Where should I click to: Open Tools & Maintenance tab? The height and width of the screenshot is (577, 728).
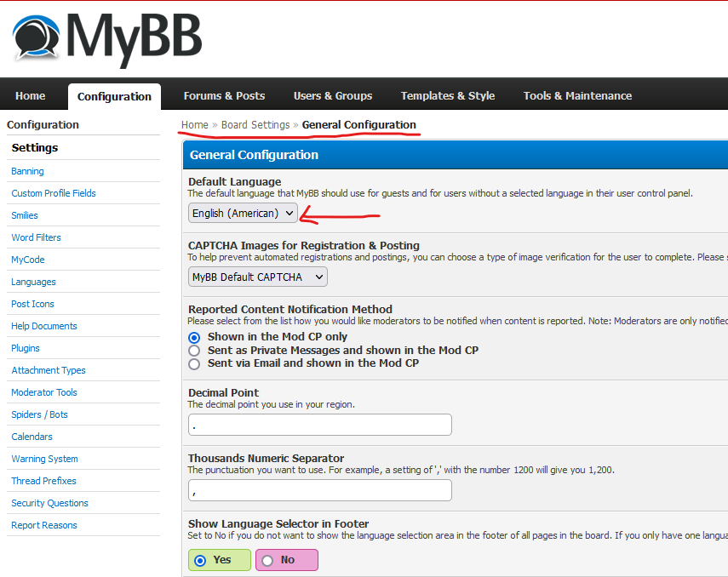click(x=577, y=95)
